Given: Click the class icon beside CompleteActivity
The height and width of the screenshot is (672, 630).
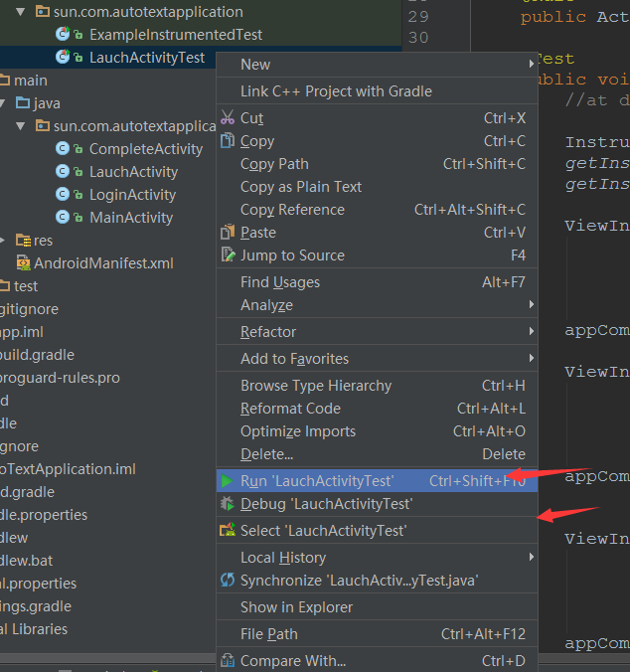Looking at the screenshot, I should tap(63, 148).
